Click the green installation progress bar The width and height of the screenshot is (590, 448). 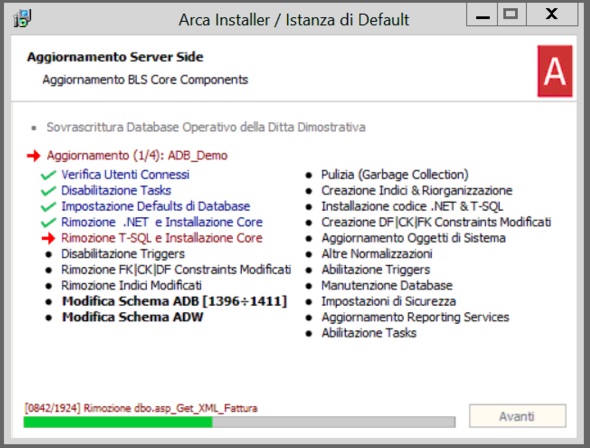(x=239, y=422)
